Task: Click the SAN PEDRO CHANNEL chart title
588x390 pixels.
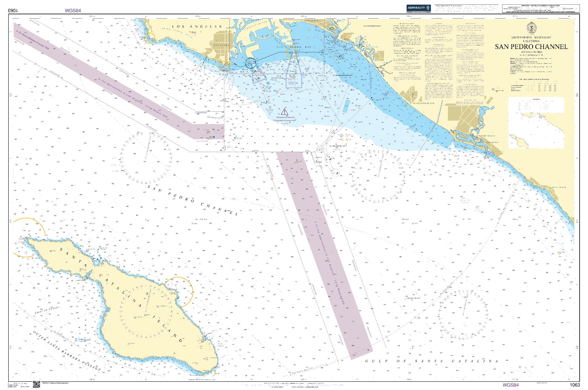Action: 531,47
